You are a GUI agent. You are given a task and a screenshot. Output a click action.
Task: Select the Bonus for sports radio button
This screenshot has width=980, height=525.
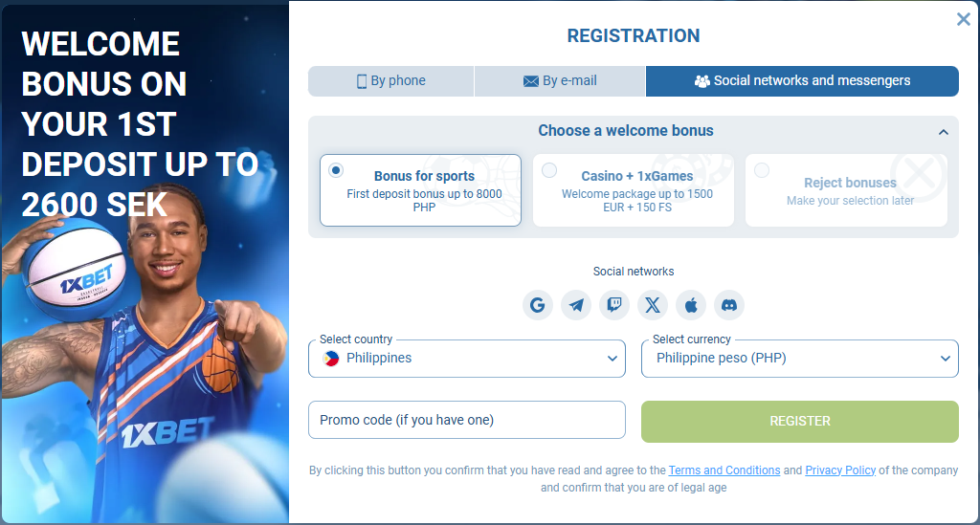pyautogui.click(x=336, y=170)
